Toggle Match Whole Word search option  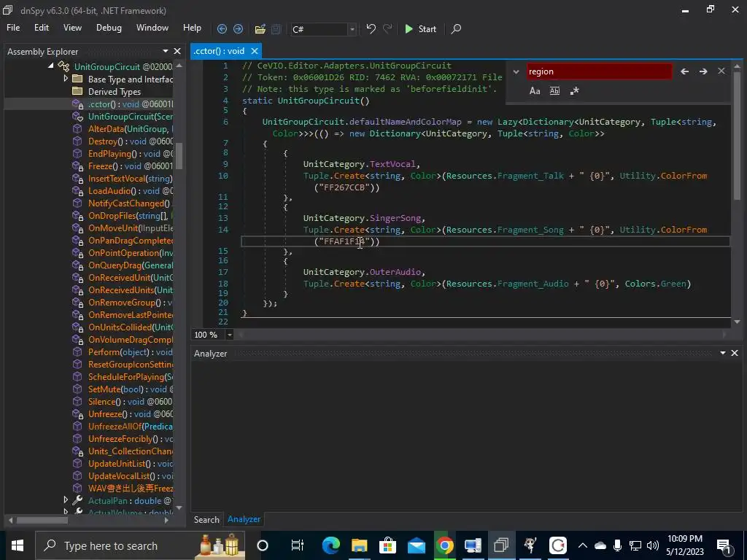tap(554, 91)
